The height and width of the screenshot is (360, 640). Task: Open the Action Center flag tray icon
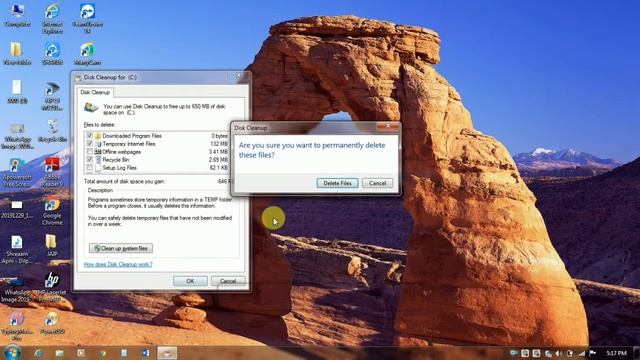pos(593,353)
